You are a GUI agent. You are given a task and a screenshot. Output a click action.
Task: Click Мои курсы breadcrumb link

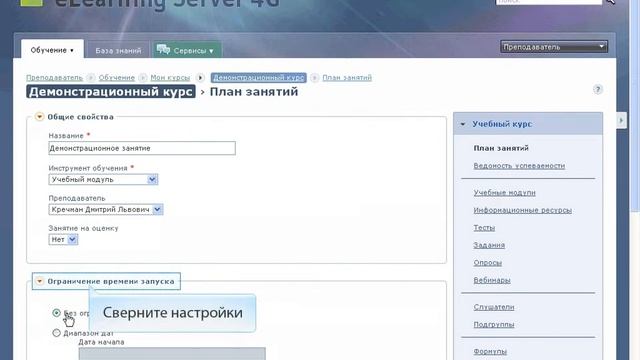click(x=170, y=78)
